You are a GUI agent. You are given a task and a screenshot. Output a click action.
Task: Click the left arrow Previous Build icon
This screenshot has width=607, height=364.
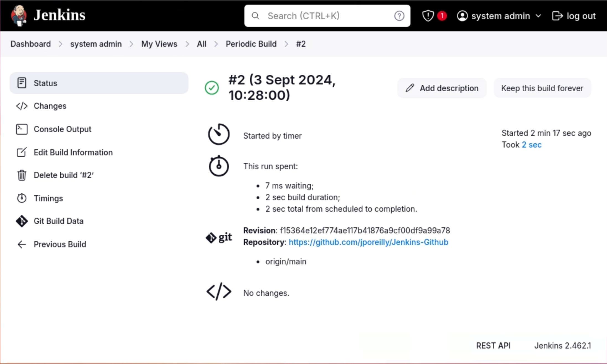point(22,244)
